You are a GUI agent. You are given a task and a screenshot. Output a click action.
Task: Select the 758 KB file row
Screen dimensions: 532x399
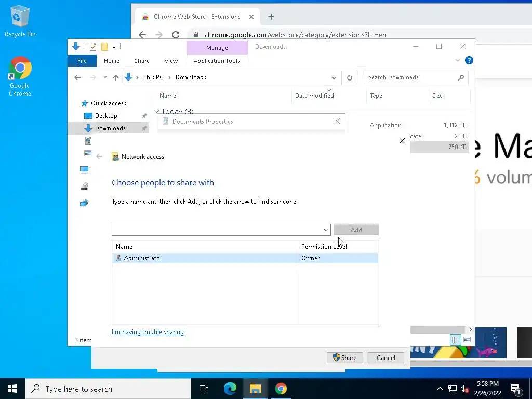pos(440,147)
